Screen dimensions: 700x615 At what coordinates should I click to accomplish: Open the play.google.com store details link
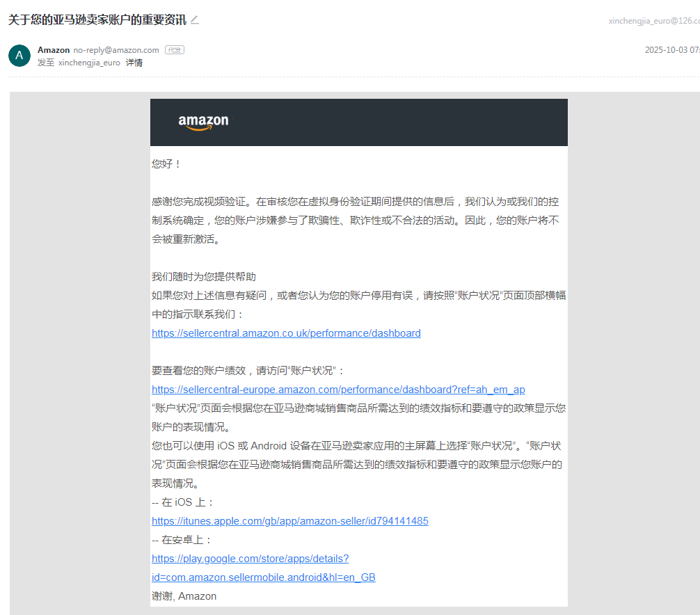point(250,559)
